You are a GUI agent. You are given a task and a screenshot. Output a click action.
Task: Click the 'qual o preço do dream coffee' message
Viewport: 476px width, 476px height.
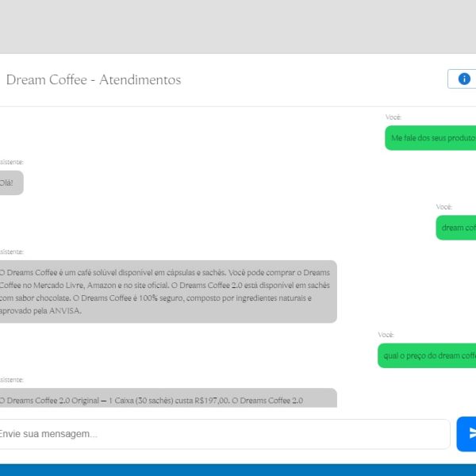point(427,355)
